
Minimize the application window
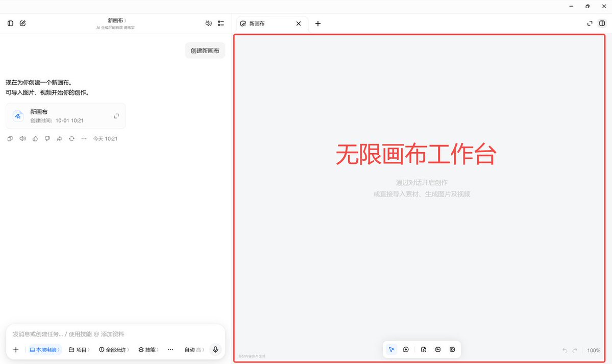click(571, 6)
